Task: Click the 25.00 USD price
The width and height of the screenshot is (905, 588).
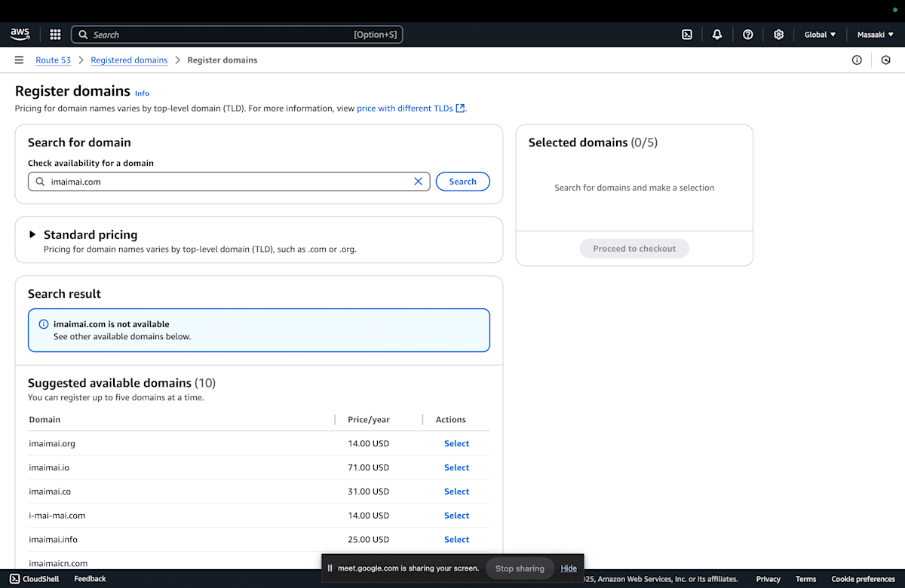Action: (x=368, y=540)
